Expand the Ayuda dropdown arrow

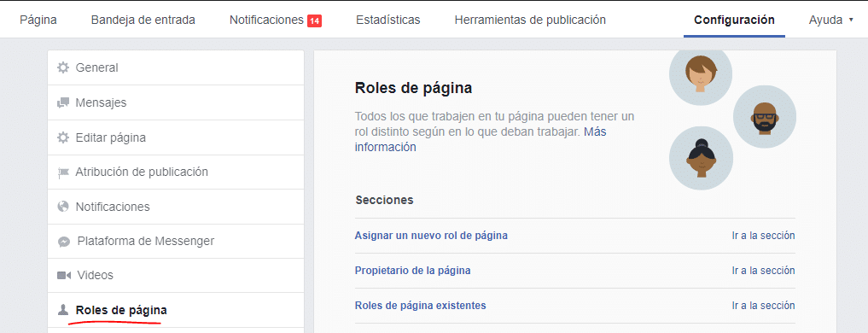851,20
